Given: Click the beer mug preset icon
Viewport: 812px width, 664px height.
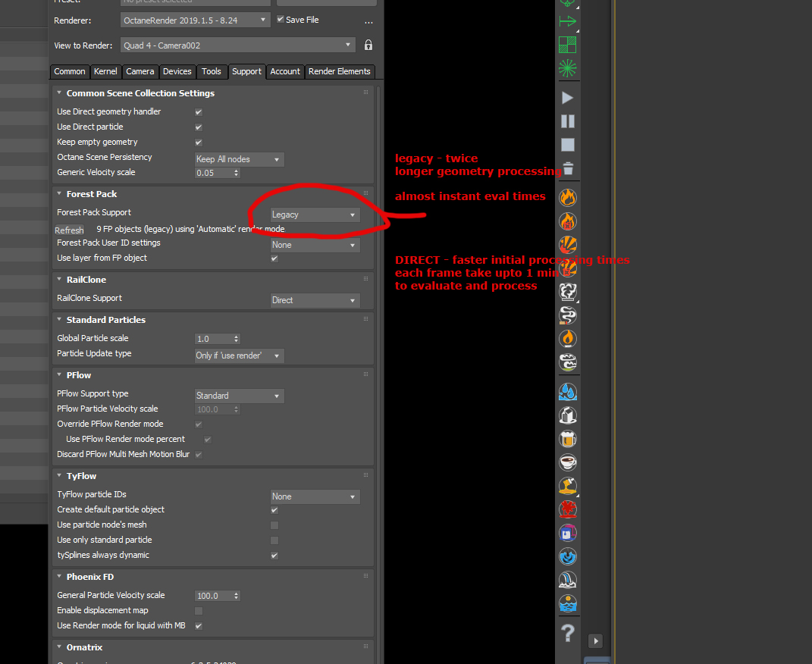Looking at the screenshot, I should pyautogui.click(x=568, y=439).
